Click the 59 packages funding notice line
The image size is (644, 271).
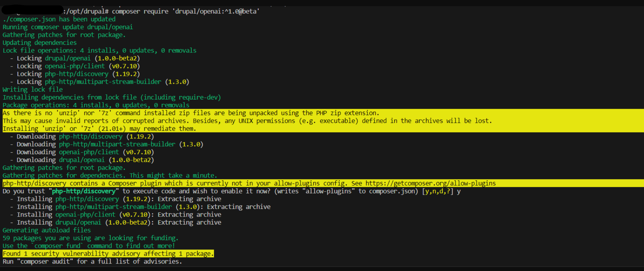point(90,238)
